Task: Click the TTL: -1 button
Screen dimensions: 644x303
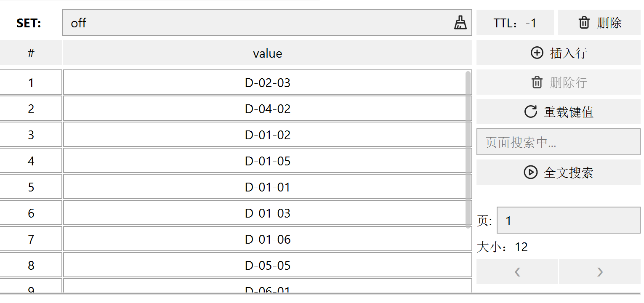Action: pos(515,23)
